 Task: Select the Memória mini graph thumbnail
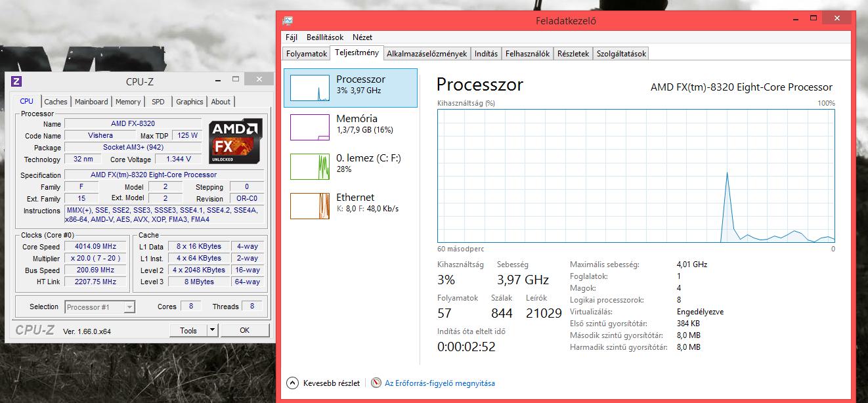click(310, 127)
